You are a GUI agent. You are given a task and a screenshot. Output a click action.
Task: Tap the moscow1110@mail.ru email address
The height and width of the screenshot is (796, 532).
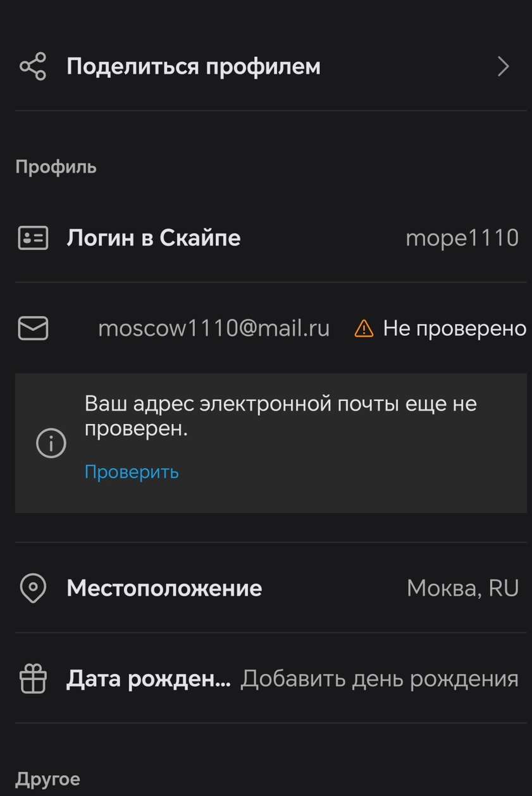click(x=214, y=328)
